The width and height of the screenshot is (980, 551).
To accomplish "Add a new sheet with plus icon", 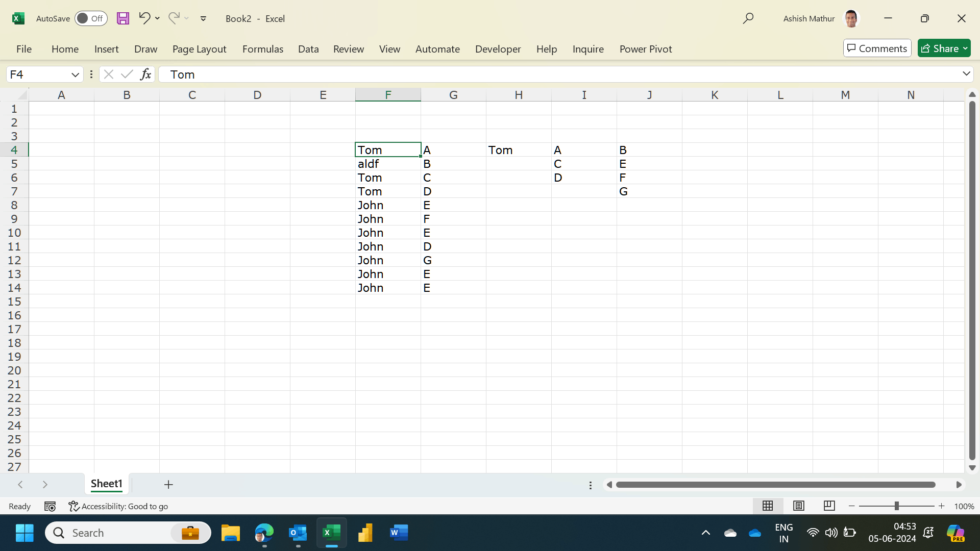I will coord(168,484).
